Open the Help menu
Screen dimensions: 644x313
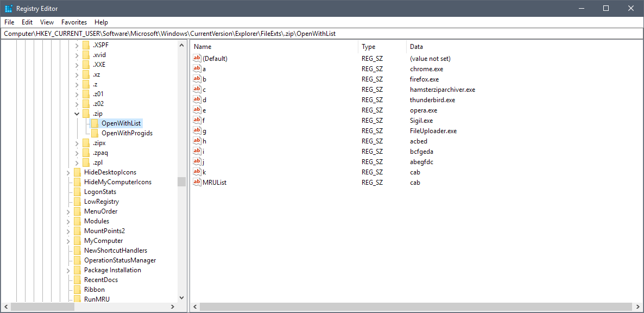tap(101, 22)
